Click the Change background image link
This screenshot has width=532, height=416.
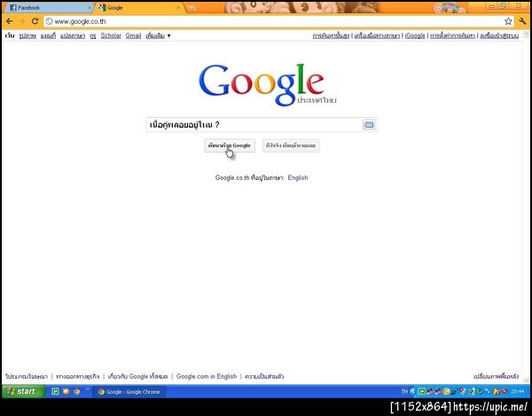(496, 376)
